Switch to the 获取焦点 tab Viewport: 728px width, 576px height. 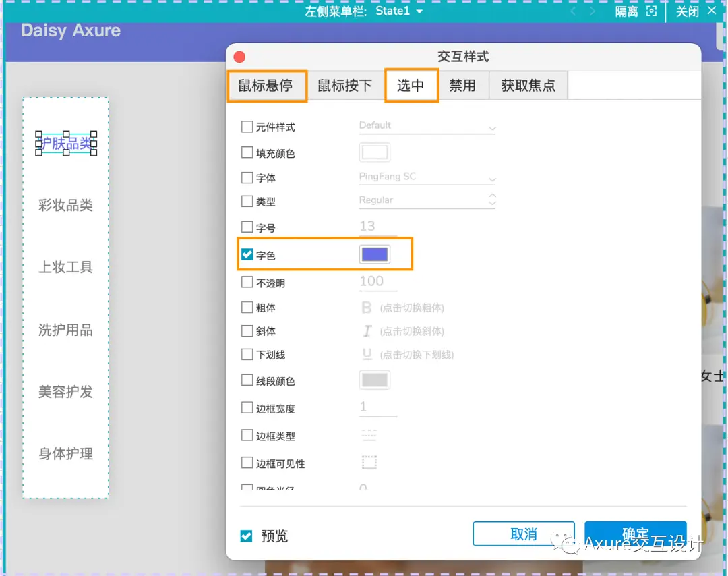(x=528, y=85)
